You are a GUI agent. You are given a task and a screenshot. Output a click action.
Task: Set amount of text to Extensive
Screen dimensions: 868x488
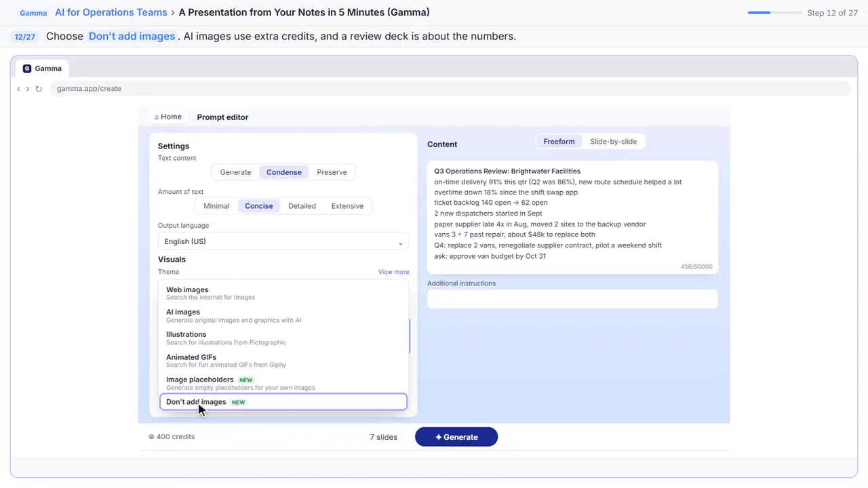[x=347, y=206]
